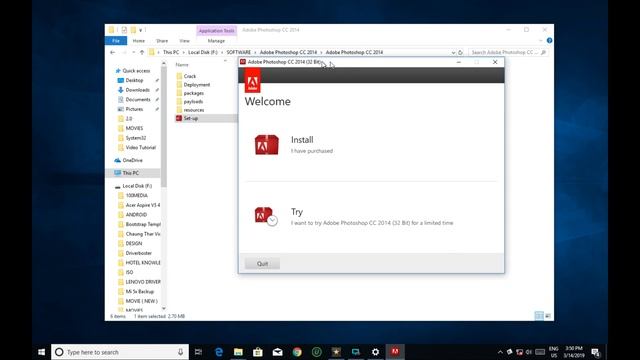The width and height of the screenshot is (640, 360).
Task: Open address bar history dropdown arrow
Action: click(453, 52)
